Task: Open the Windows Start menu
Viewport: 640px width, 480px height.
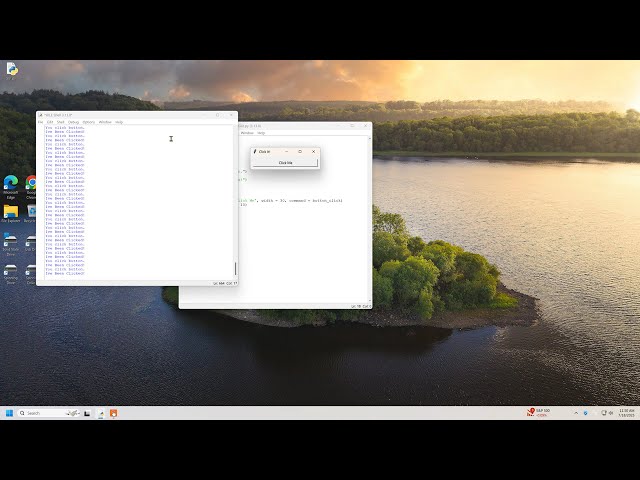Action: pos(9,413)
